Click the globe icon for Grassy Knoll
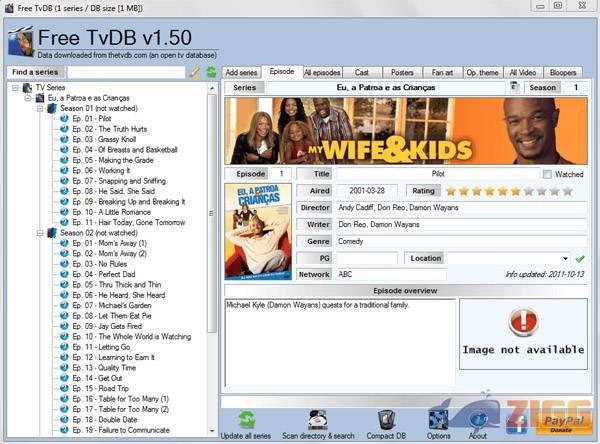 [x=64, y=139]
